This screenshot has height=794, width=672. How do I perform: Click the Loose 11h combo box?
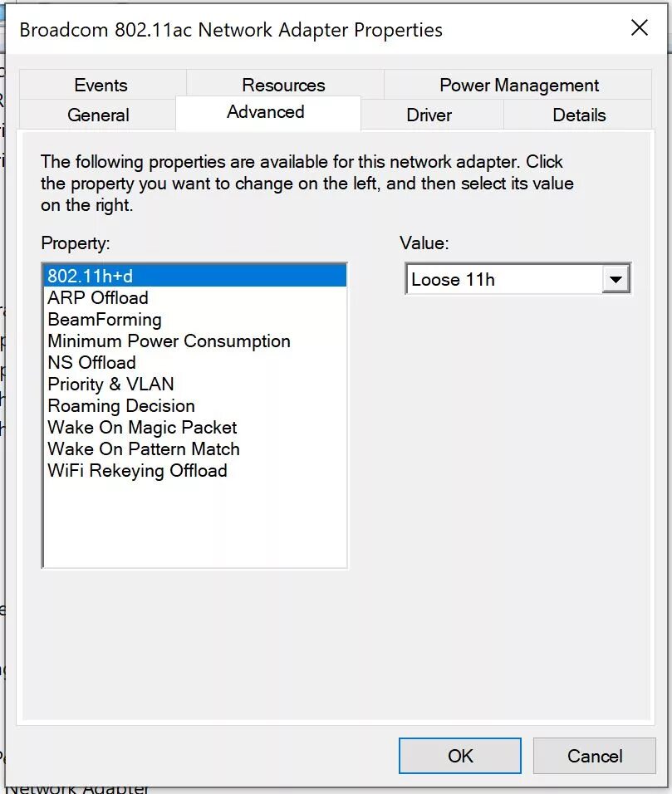click(517, 279)
